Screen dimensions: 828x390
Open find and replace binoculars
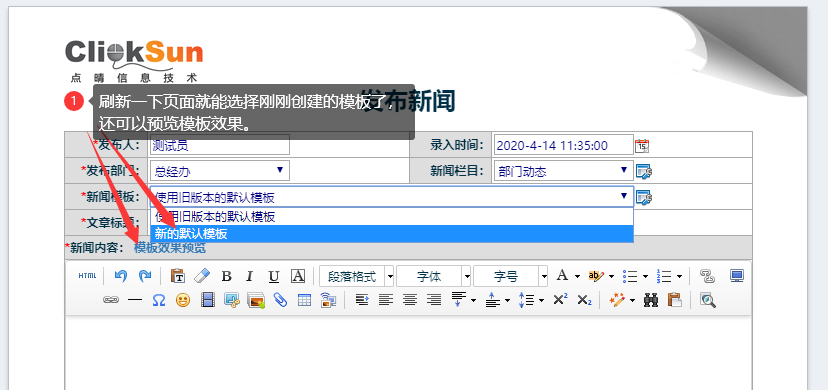651,300
